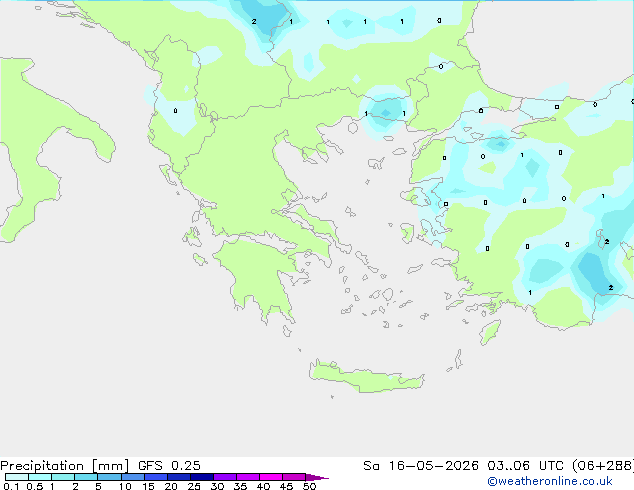Click the '03..06 UTC' time text
This screenshot has width=634, height=490.
tap(525, 466)
